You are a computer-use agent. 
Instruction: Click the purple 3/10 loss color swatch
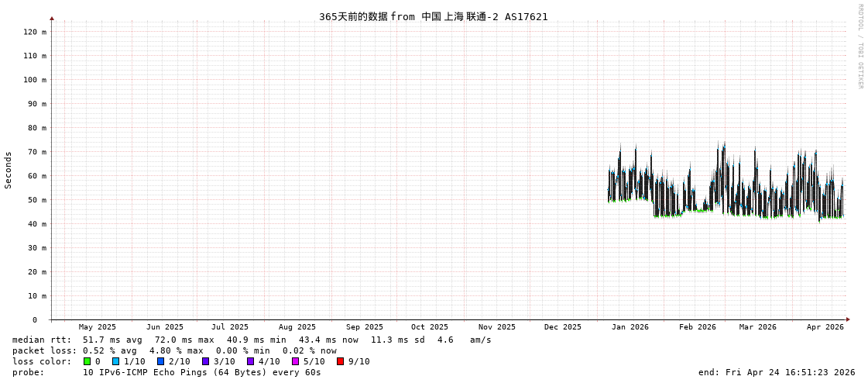point(206,361)
